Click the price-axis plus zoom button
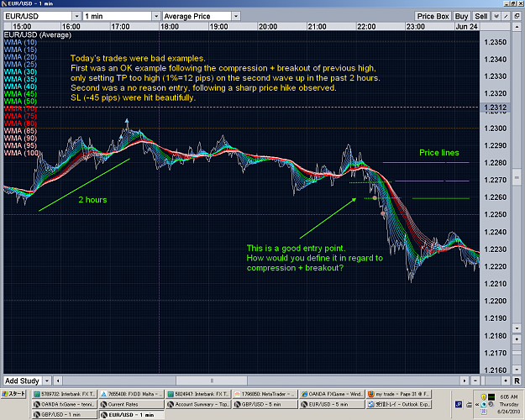This screenshot has height=420, width=525. [517, 339]
